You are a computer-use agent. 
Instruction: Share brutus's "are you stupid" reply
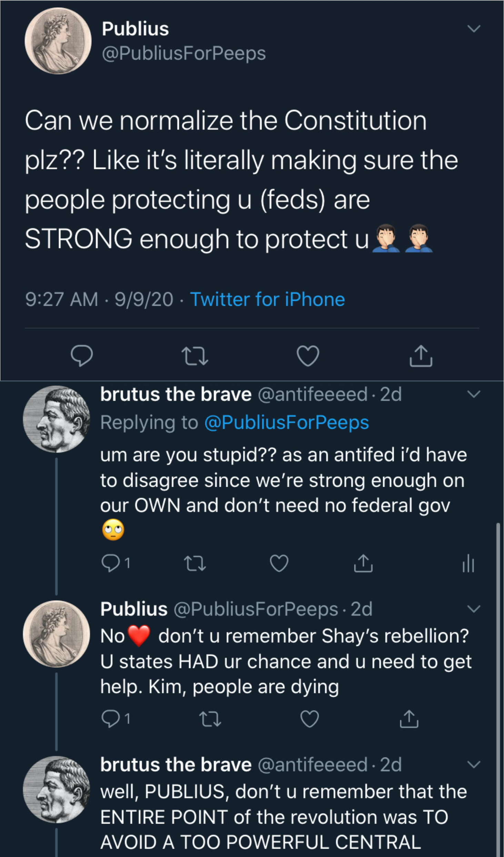point(363,563)
